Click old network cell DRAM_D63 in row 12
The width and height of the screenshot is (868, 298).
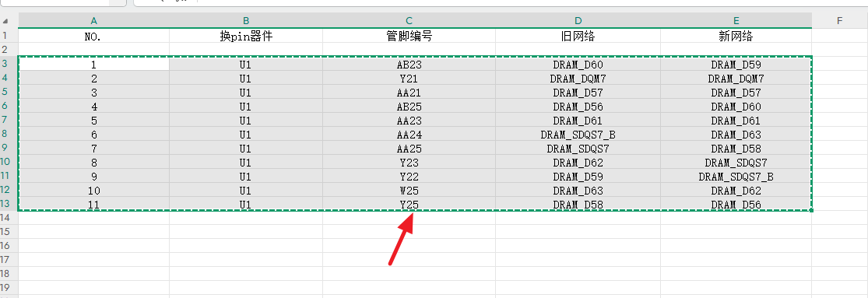click(x=578, y=191)
